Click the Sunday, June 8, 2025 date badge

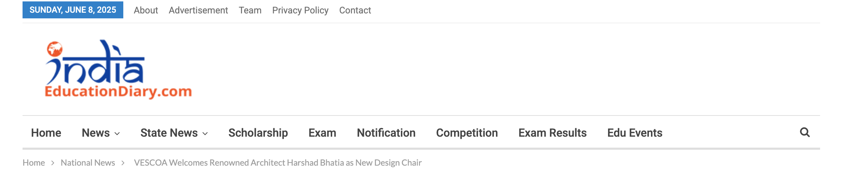click(x=73, y=10)
